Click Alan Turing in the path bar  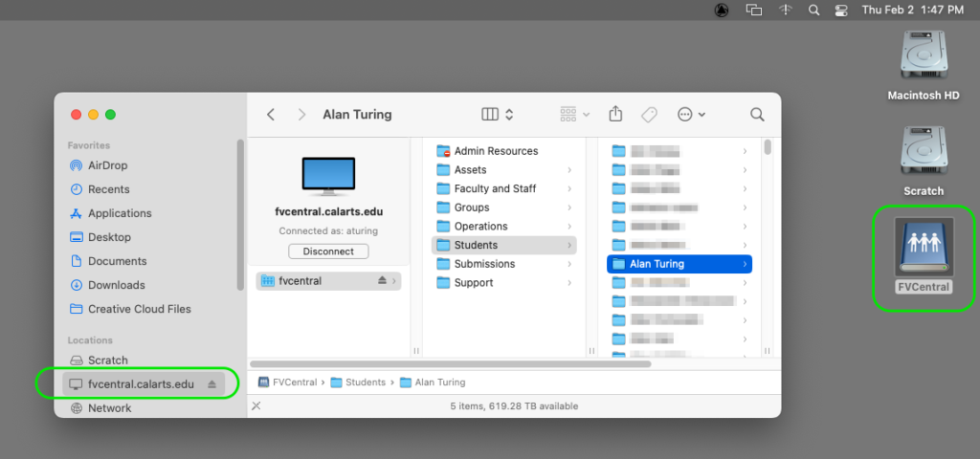[433, 382]
